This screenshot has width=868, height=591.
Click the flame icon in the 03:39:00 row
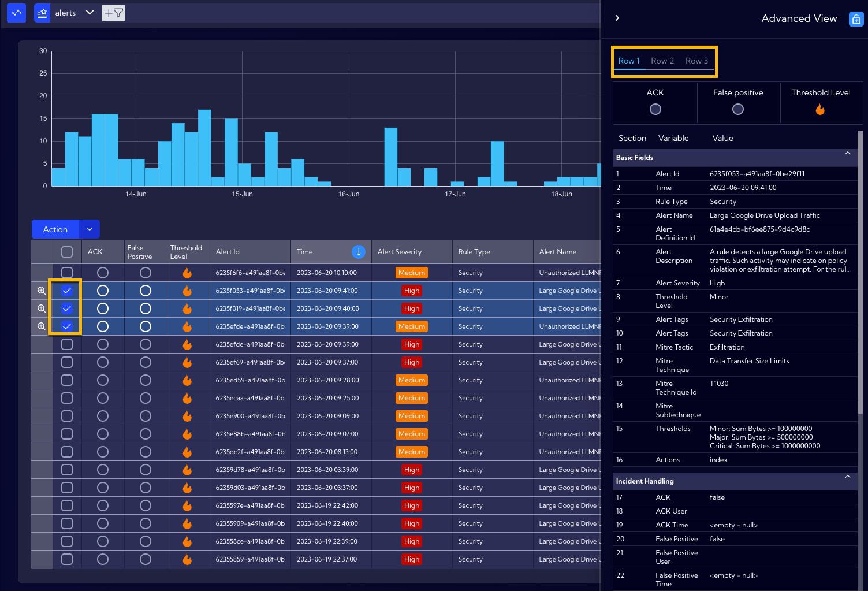[x=187, y=470]
